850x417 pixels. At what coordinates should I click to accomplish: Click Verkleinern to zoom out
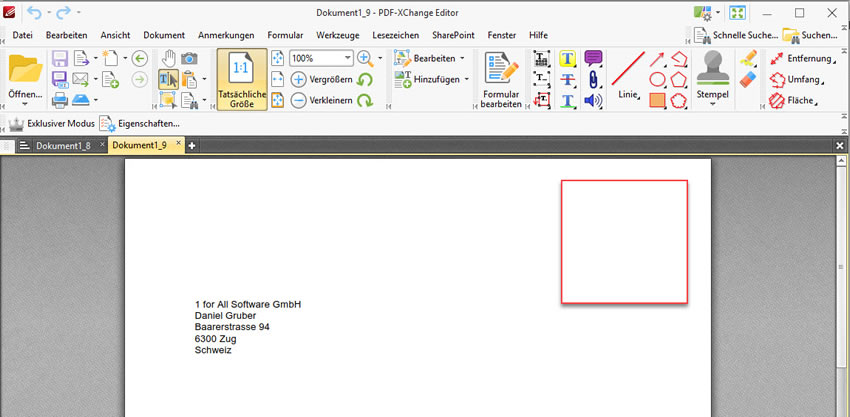click(322, 100)
